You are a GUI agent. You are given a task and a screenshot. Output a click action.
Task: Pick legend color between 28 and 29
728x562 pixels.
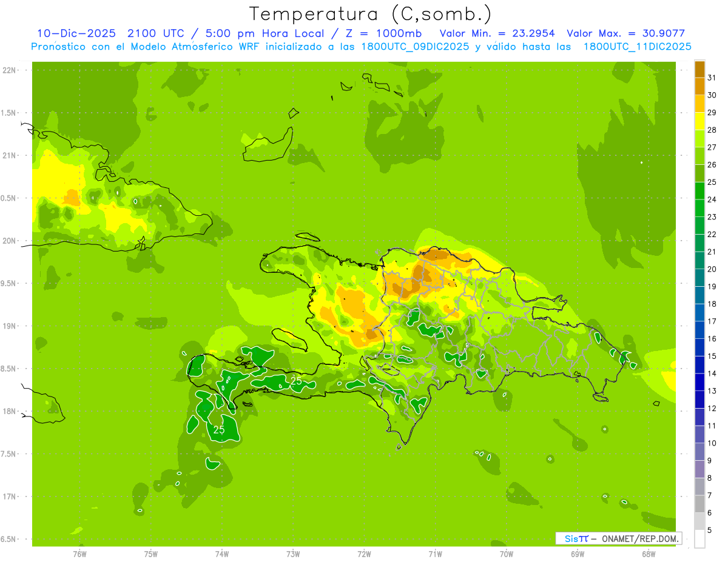699,121
